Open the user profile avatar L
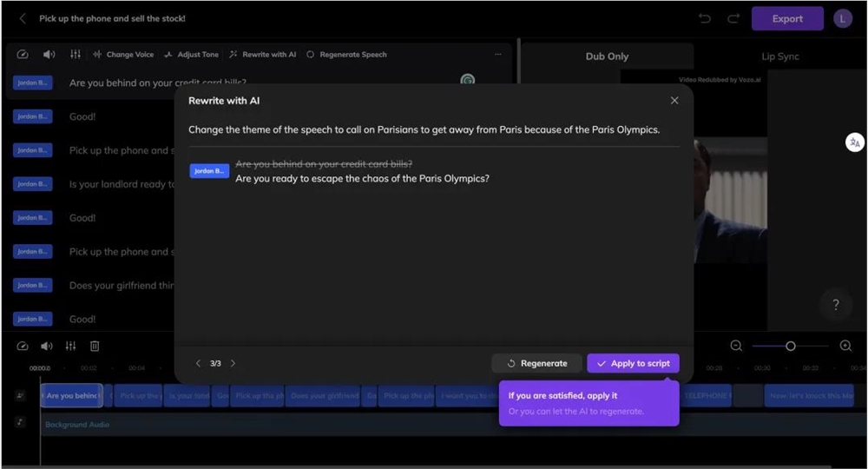Screen dimensions: 868x469 [842, 18]
